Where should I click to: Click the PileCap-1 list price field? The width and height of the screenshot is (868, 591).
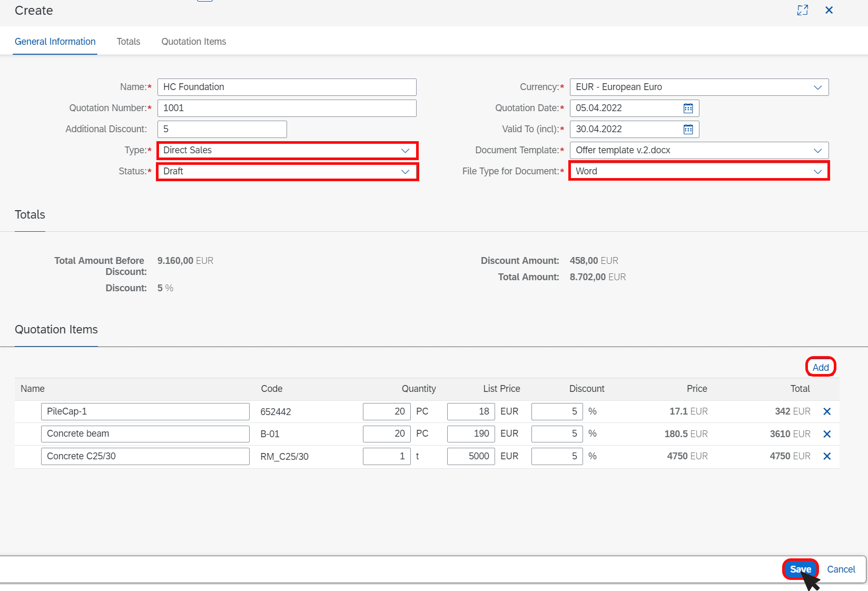471,411
